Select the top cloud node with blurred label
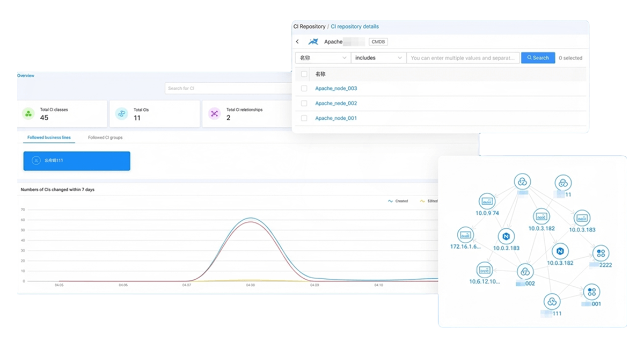 (522, 181)
